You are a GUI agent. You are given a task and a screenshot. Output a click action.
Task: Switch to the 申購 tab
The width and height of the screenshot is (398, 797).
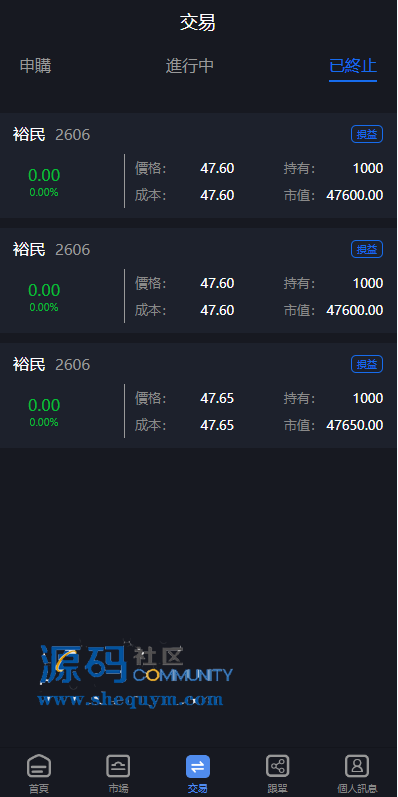click(36, 66)
